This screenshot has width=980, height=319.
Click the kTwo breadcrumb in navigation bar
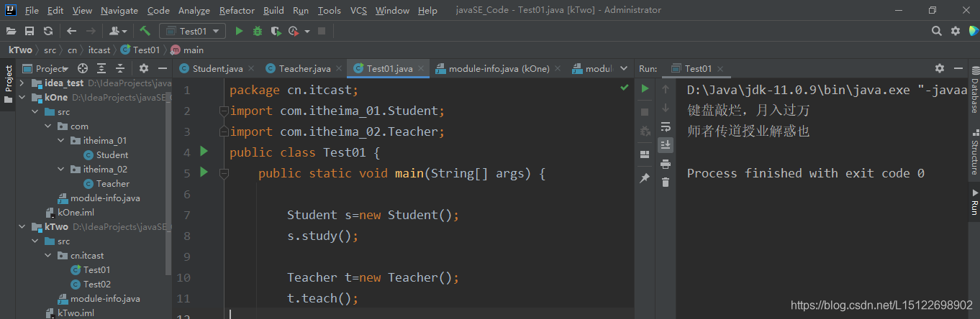click(x=20, y=50)
